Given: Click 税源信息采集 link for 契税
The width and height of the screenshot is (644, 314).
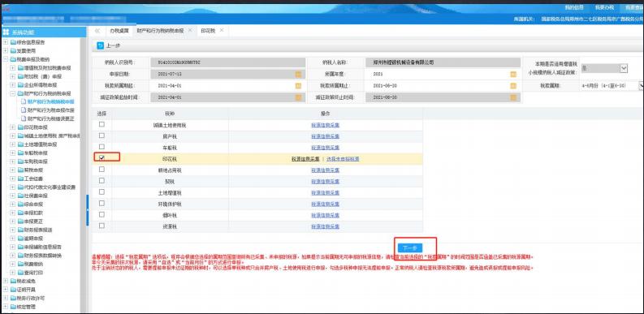Looking at the screenshot, I should [326, 181].
